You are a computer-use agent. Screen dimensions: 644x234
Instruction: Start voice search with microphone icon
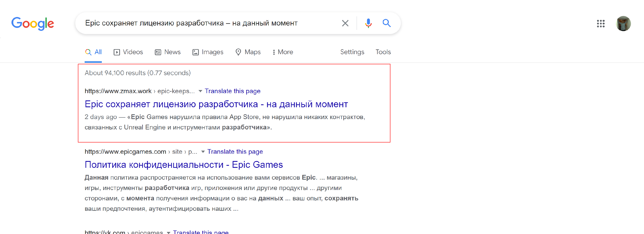tap(368, 23)
